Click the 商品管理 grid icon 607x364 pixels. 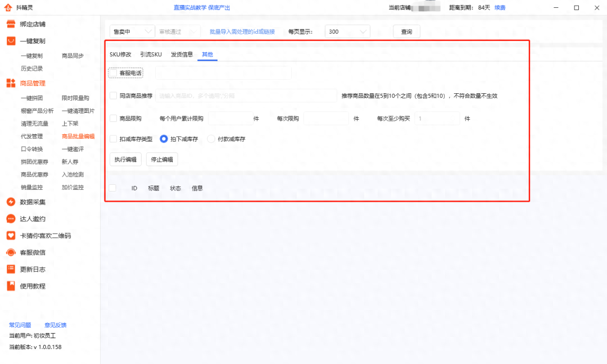coord(11,83)
